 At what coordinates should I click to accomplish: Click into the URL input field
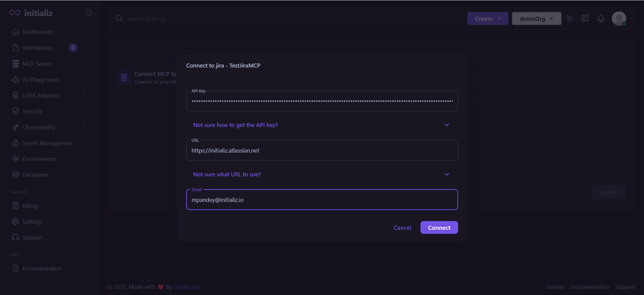click(x=322, y=151)
